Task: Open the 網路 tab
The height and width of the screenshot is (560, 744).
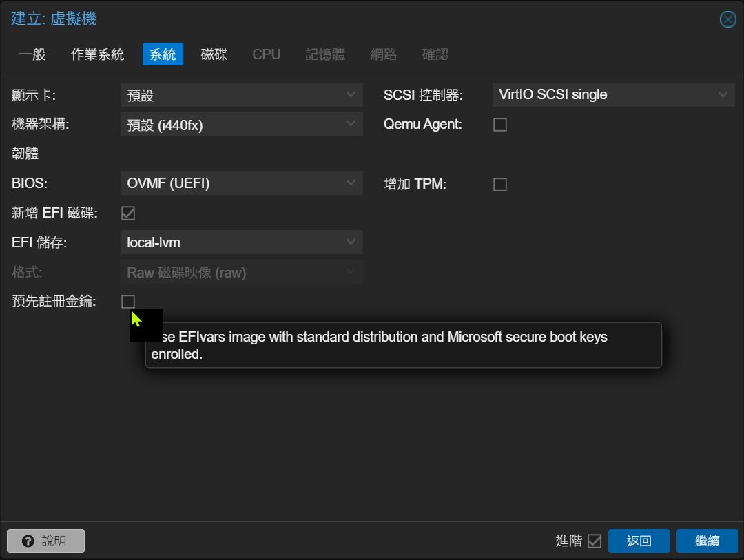Action: [x=384, y=54]
